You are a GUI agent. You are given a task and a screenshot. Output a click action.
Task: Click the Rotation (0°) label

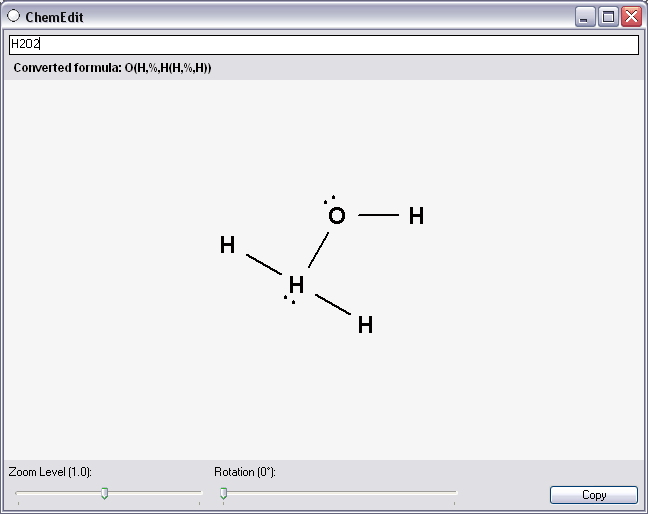[x=245, y=472]
